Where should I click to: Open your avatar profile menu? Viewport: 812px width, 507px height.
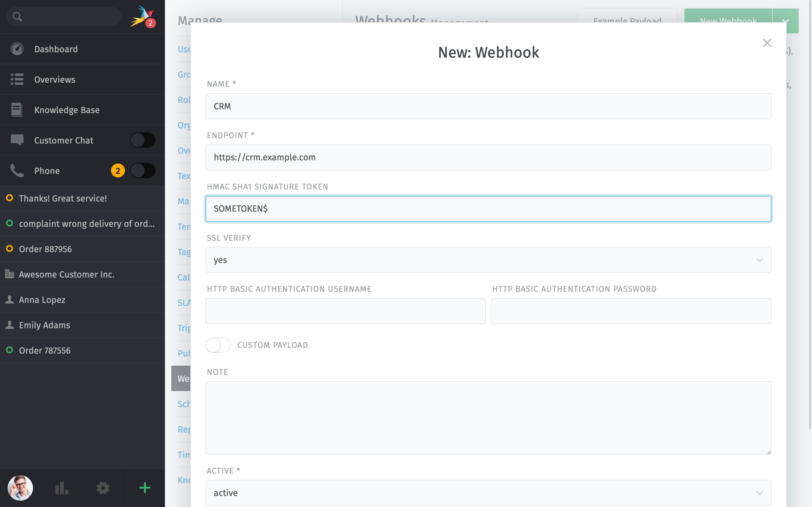tap(20, 488)
